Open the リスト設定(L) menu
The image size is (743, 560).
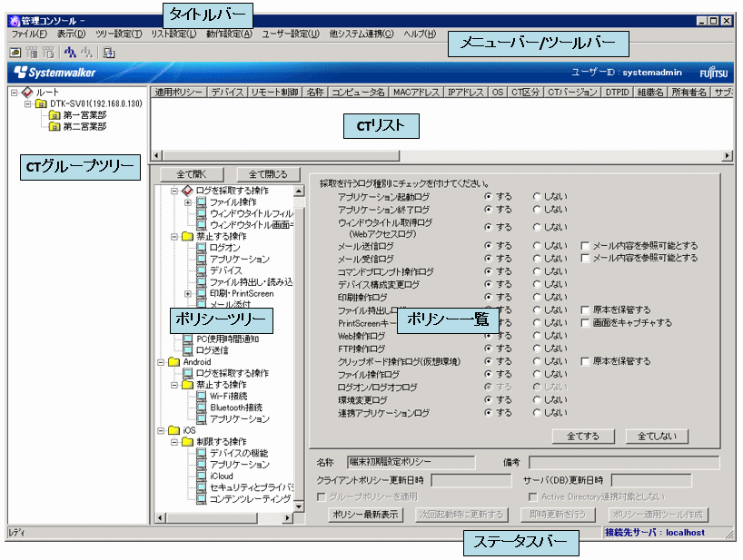pyautogui.click(x=173, y=34)
